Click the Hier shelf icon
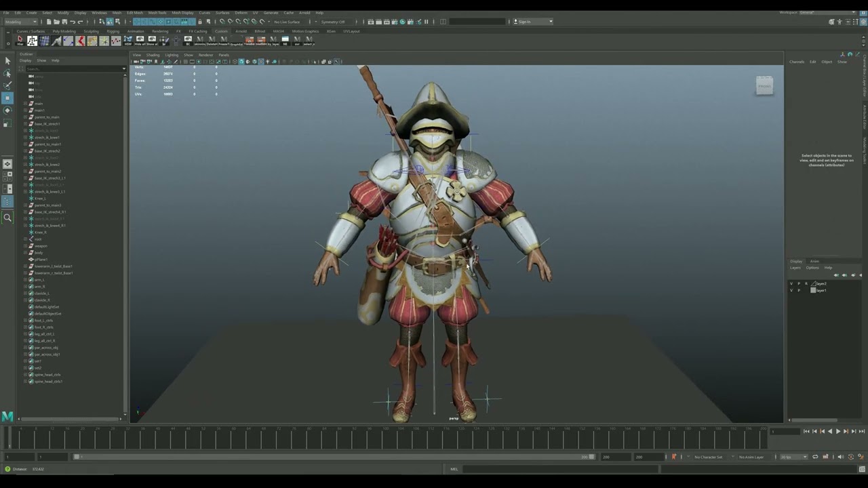The height and width of the screenshot is (488, 868). (20, 41)
